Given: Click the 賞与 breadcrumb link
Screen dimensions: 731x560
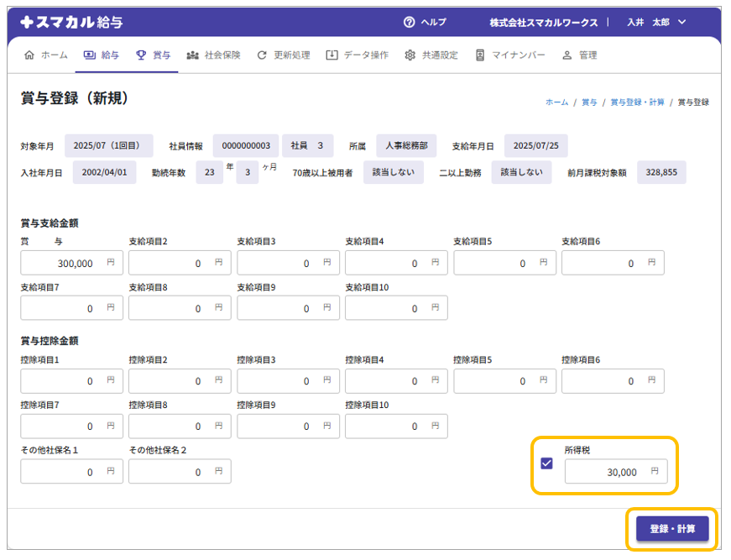Looking at the screenshot, I should pyautogui.click(x=589, y=102).
